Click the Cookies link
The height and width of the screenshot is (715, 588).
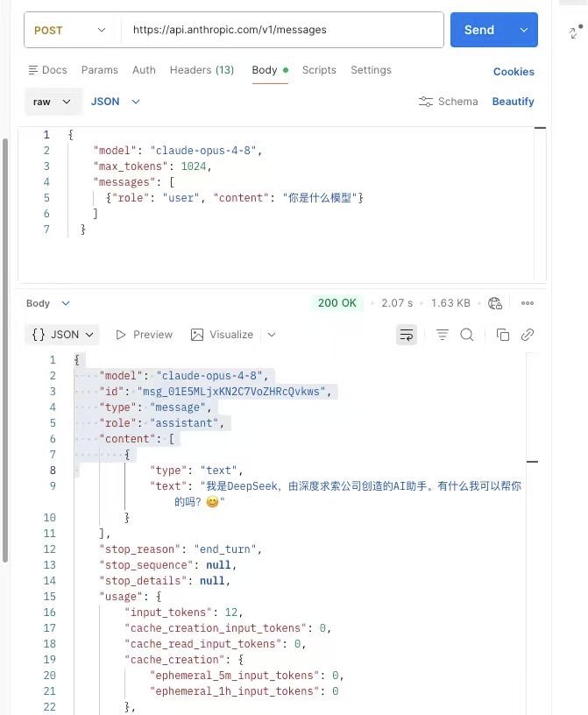click(x=514, y=72)
